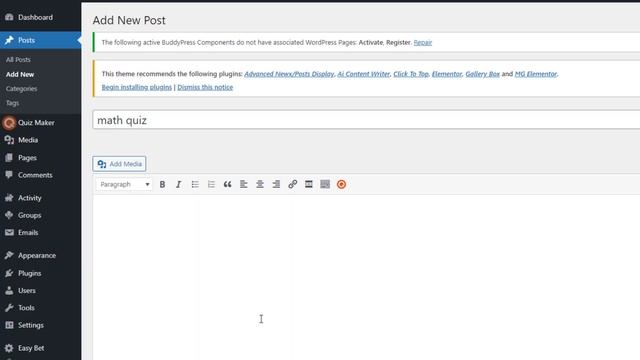Screen dimensions: 640x360
Task: Open the Dashboard menu
Action: [x=35, y=17]
